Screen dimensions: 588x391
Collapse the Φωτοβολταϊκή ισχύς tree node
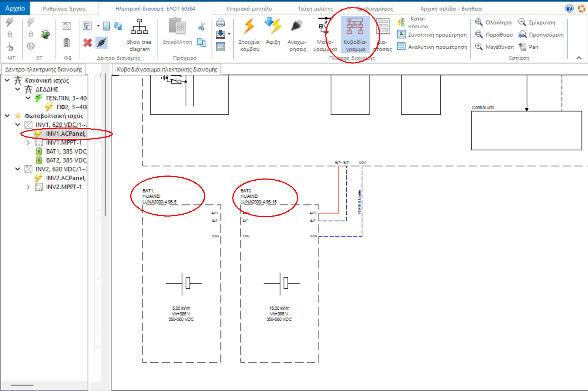coord(7,116)
